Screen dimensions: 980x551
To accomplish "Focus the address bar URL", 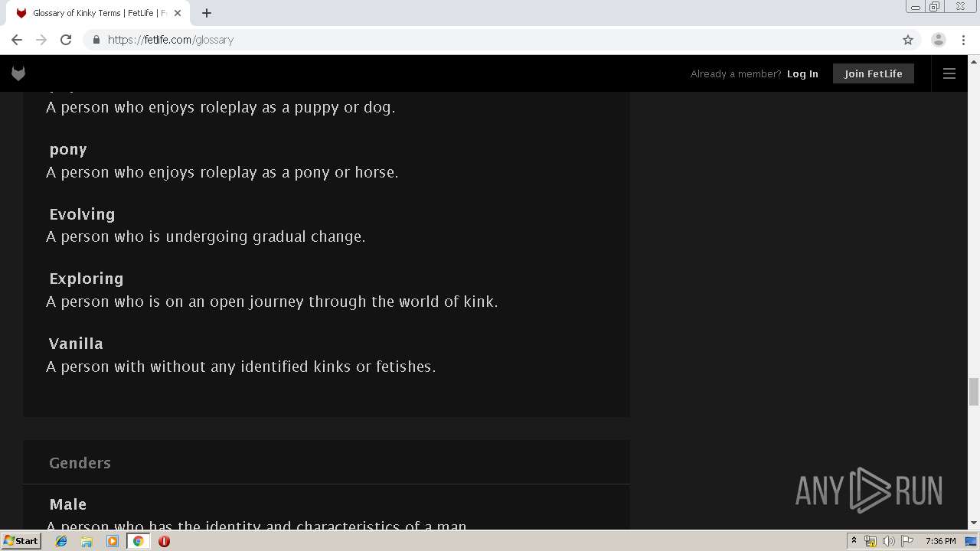I will tap(171, 40).
